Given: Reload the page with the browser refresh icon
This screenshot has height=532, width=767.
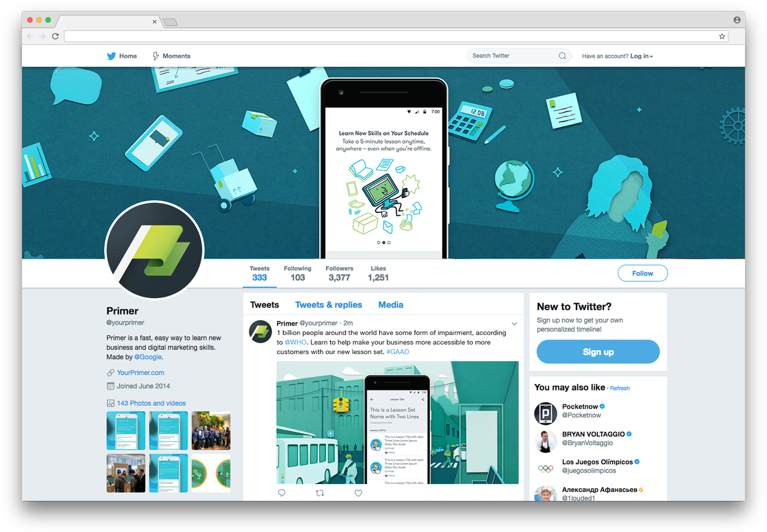Looking at the screenshot, I should pos(55,36).
